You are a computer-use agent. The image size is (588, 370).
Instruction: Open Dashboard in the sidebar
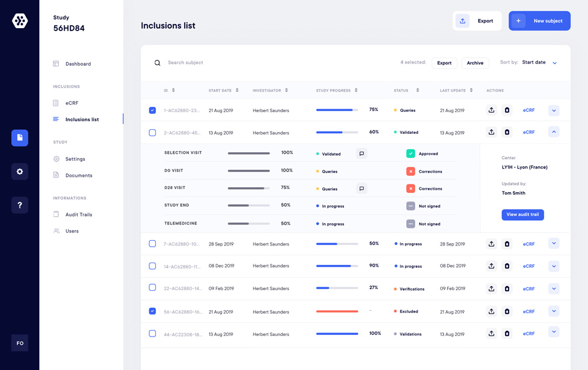(72, 63)
